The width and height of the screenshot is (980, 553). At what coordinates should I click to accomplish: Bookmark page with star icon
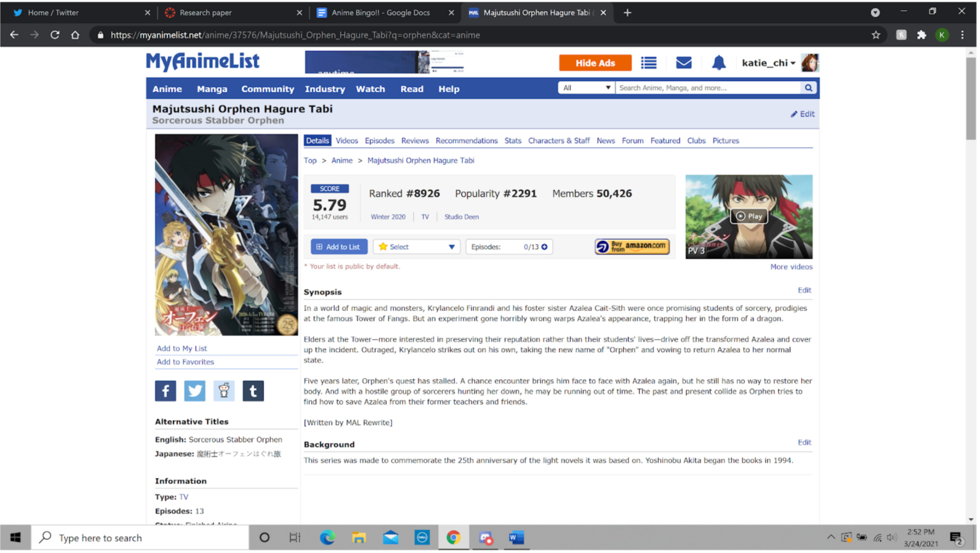[876, 35]
